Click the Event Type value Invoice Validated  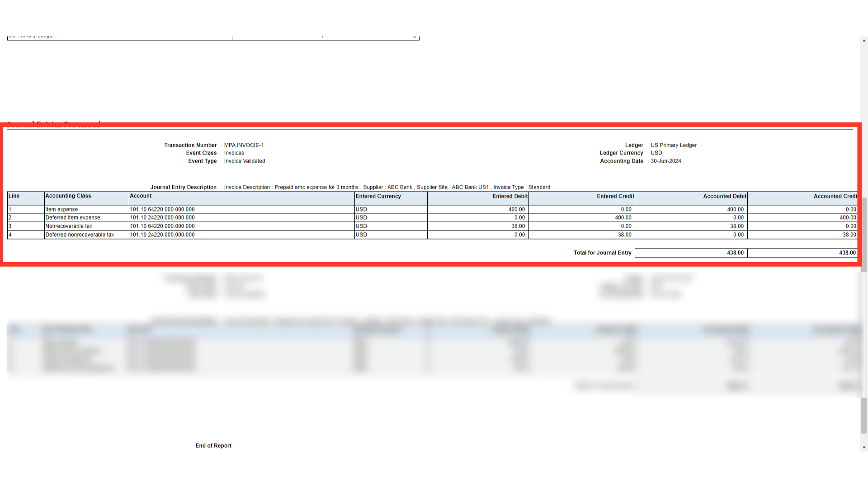point(245,161)
